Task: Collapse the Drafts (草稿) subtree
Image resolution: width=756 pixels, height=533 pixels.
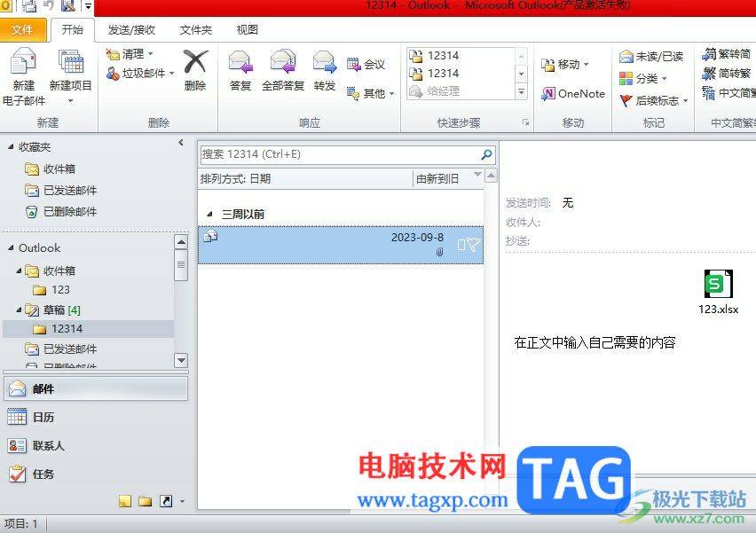Action: (19, 310)
